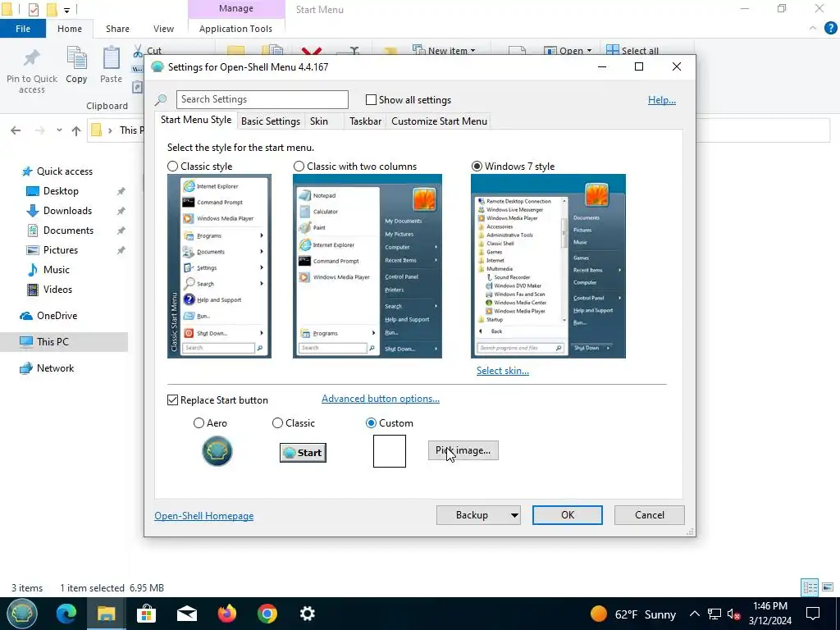The image size is (840, 630).
Task: Show hidden system tray icons chevron
Action: 694,614
